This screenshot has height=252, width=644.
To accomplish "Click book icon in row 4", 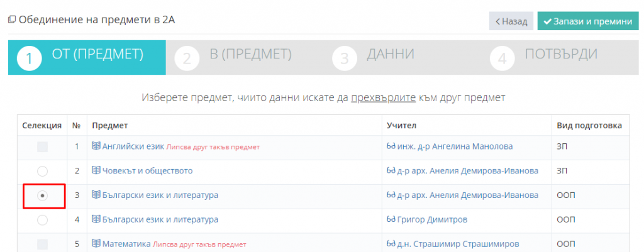I will coord(96,219).
